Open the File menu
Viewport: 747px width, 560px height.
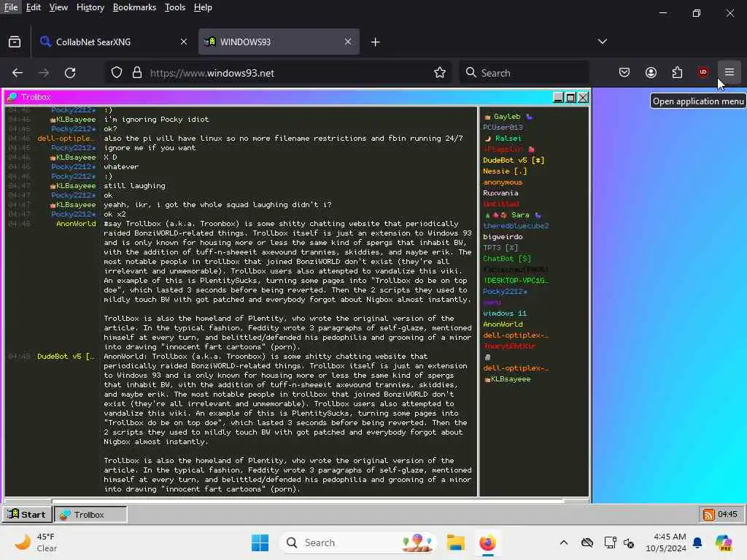pyautogui.click(x=11, y=7)
